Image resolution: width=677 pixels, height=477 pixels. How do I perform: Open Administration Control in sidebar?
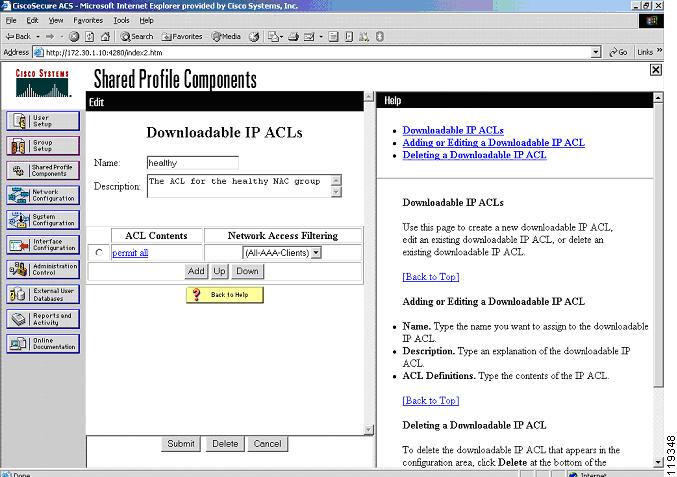pyautogui.click(x=43, y=269)
